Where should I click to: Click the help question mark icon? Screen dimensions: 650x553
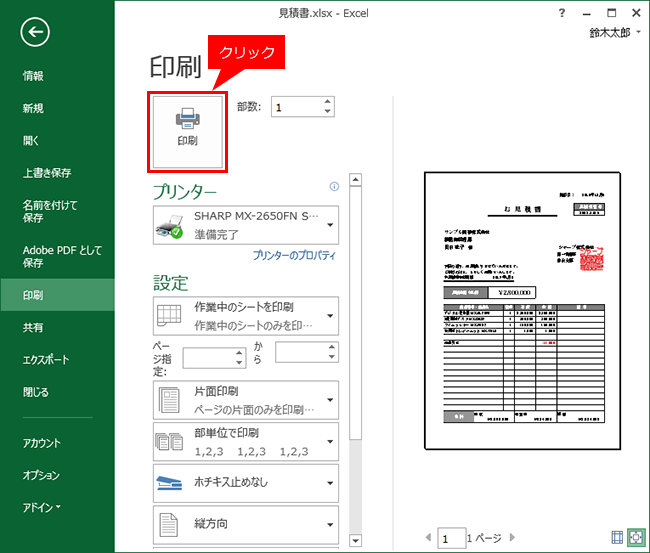click(x=562, y=13)
